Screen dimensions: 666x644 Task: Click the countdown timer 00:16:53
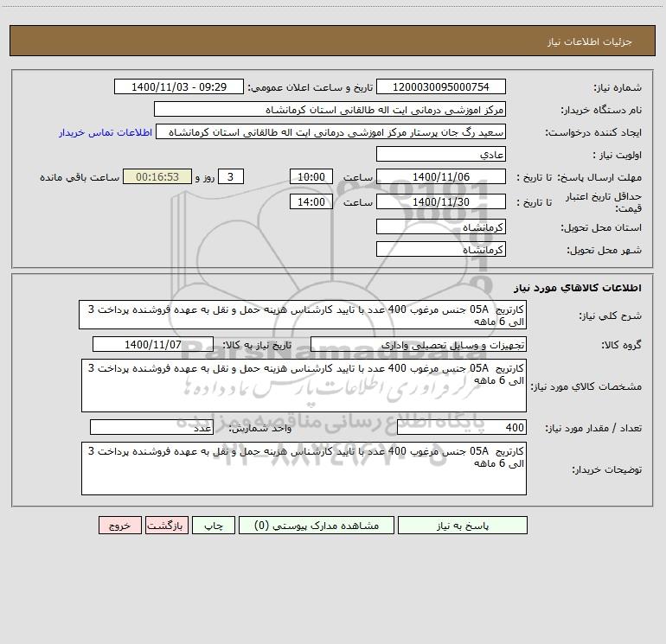click(157, 176)
